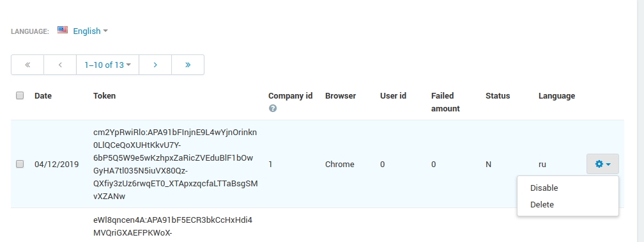Choose Delete from the gear menu

(542, 205)
